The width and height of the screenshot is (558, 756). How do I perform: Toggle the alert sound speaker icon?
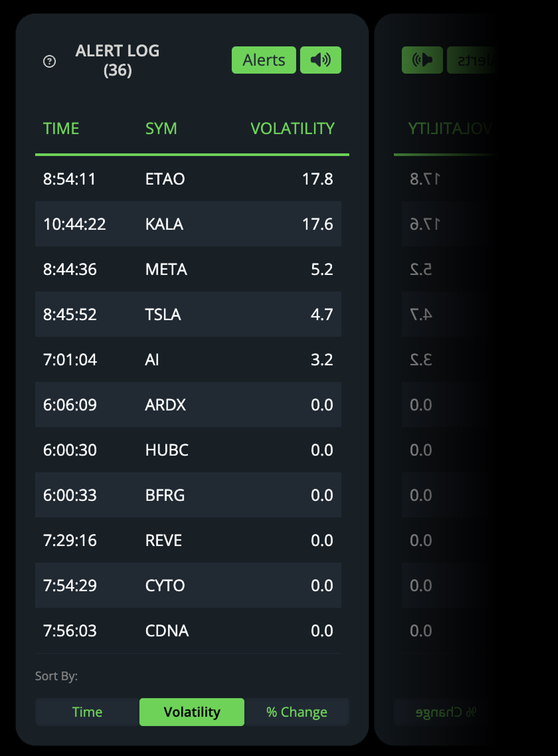321,60
